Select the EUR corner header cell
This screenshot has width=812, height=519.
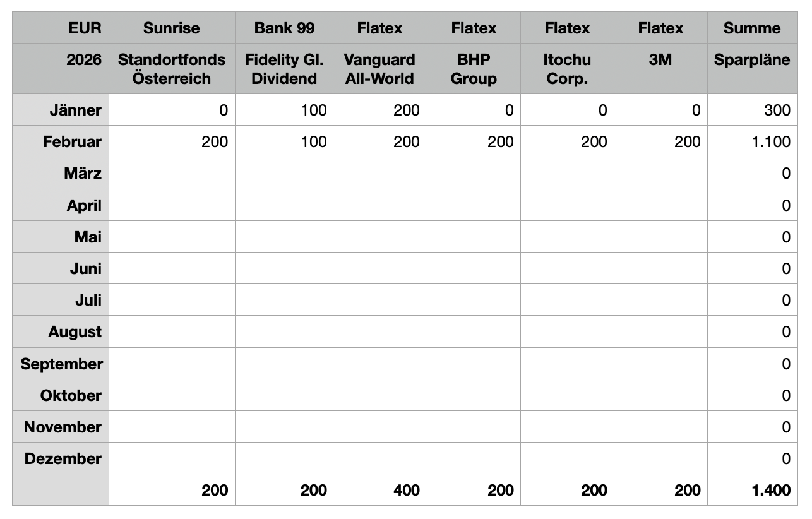tap(61, 28)
